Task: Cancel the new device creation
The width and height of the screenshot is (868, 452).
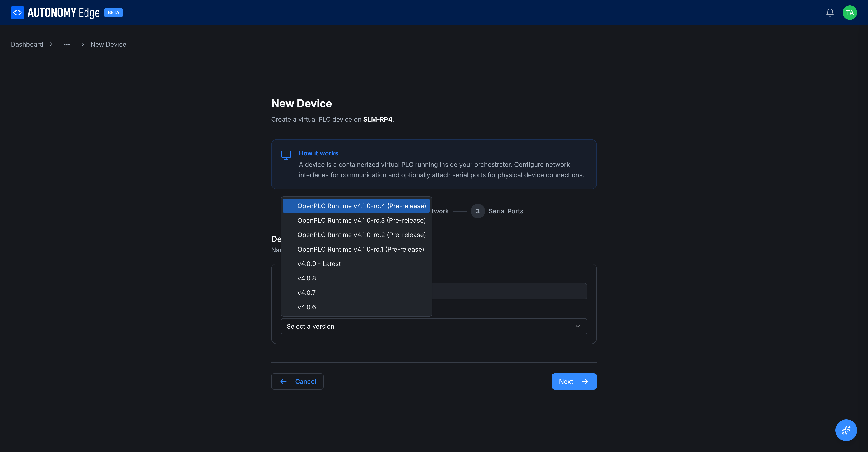Action: pos(297,381)
